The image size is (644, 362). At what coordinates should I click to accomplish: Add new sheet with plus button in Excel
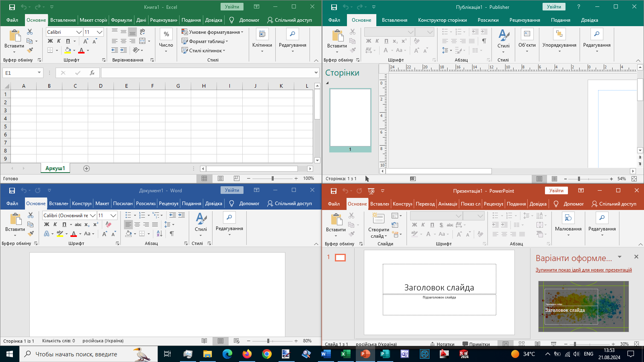(87, 169)
